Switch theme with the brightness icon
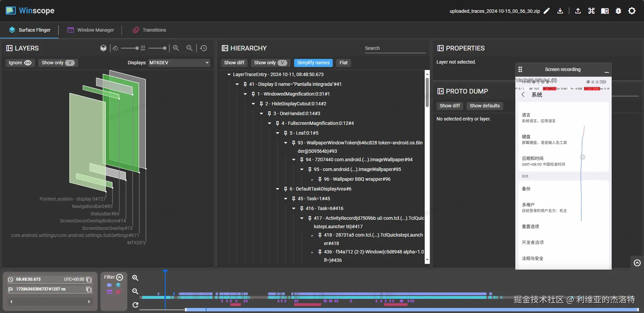This screenshot has height=313, width=644. 632,11
